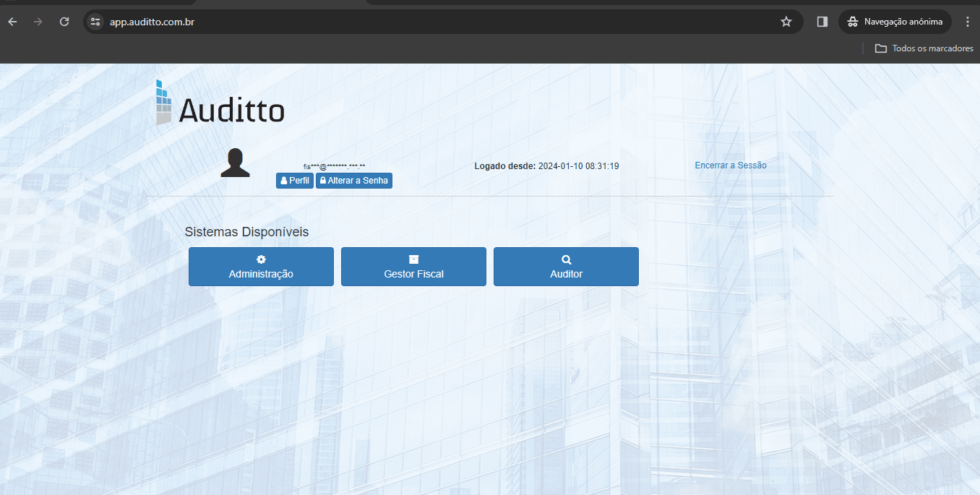Open the Perfil user profile
This screenshot has width=980, height=495.
(295, 181)
